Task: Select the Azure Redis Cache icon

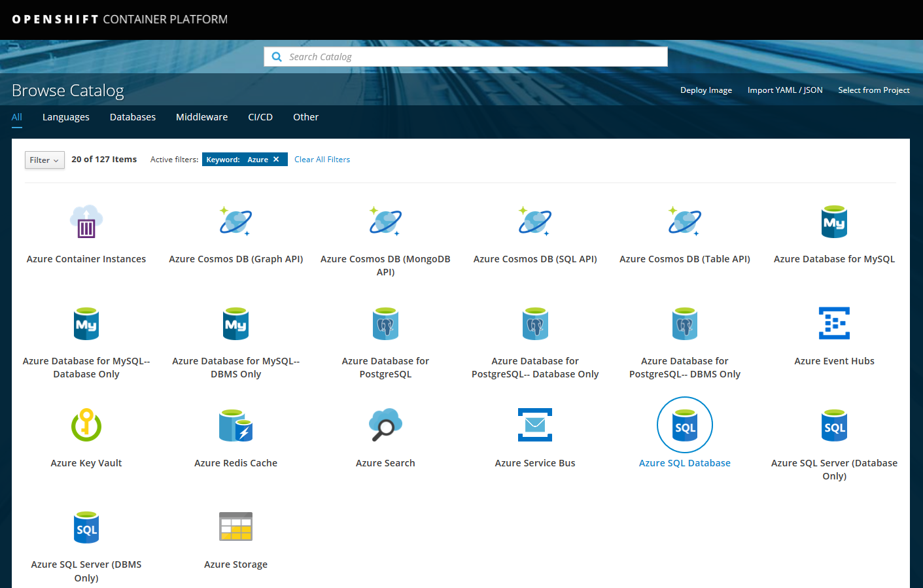Action: 236,425
